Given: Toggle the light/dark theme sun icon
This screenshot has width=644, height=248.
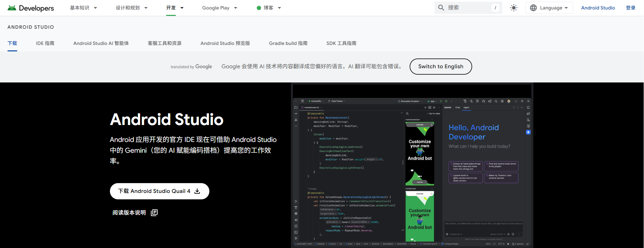Looking at the screenshot, I should pos(514,8).
